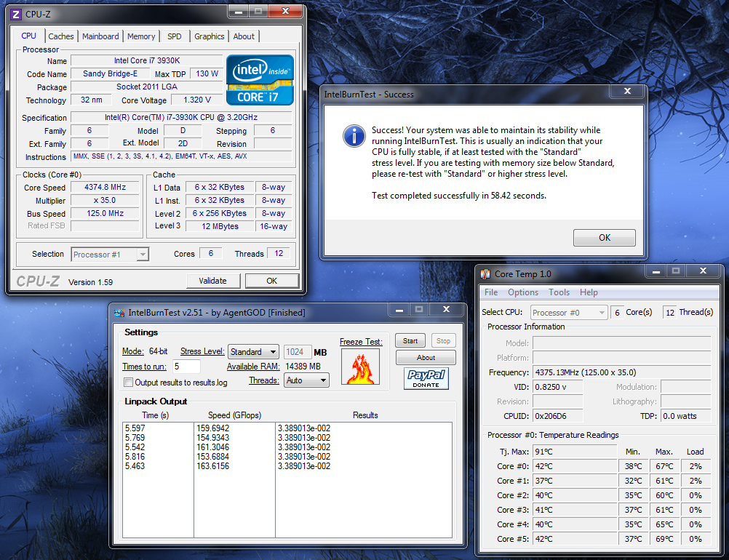Click the TDP value 0.0 watts

pos(686,416)
